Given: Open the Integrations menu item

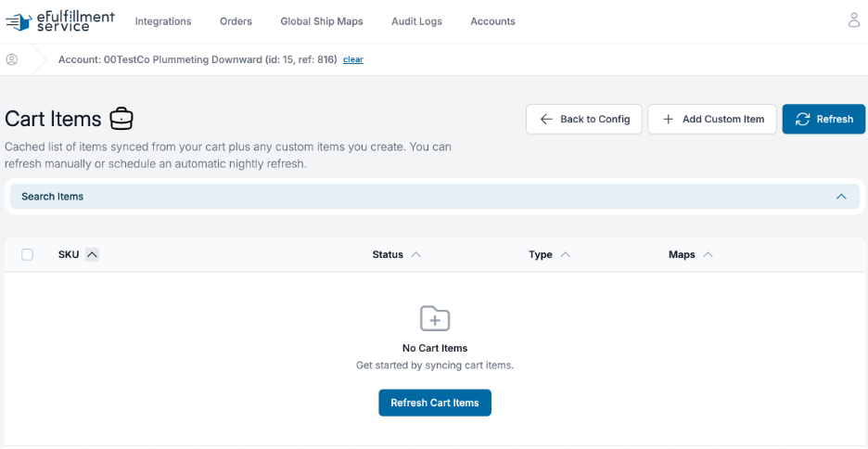Looking at the screenshot, I should 163,21.
